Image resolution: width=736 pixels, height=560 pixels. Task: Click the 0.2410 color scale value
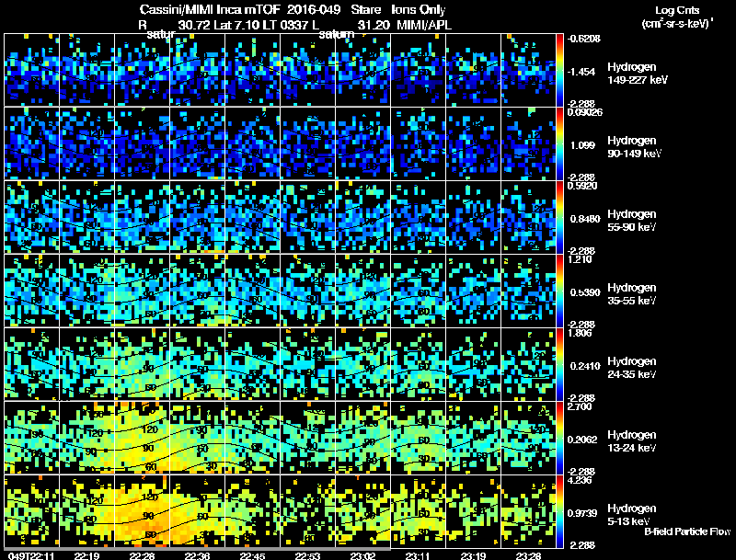[x=585, y=366]
